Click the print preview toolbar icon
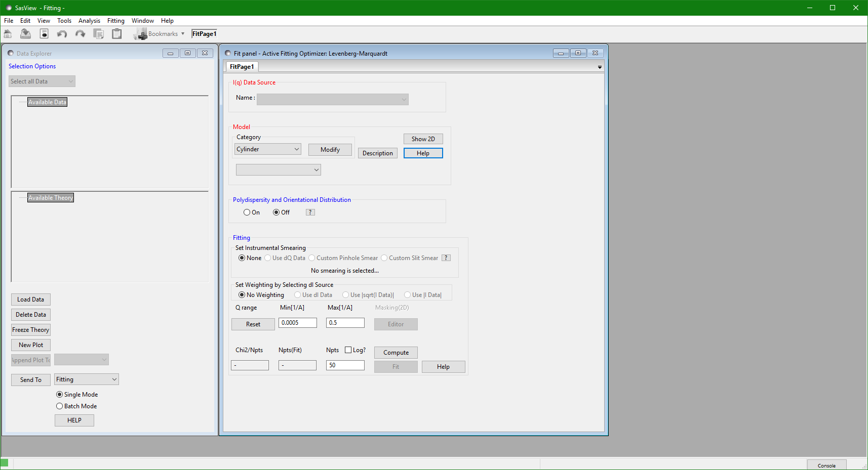The image size is (868, 470). coord(44,34)
